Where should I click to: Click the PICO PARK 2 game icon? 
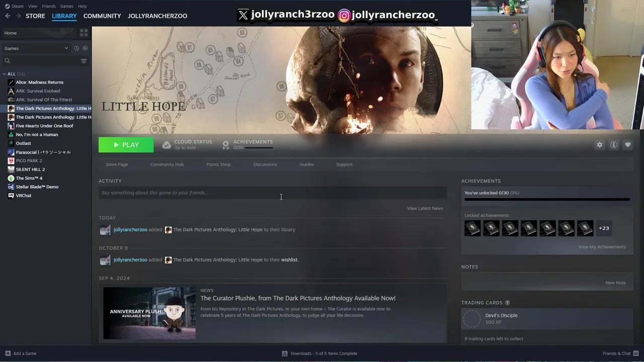click(x=11, y=161)
